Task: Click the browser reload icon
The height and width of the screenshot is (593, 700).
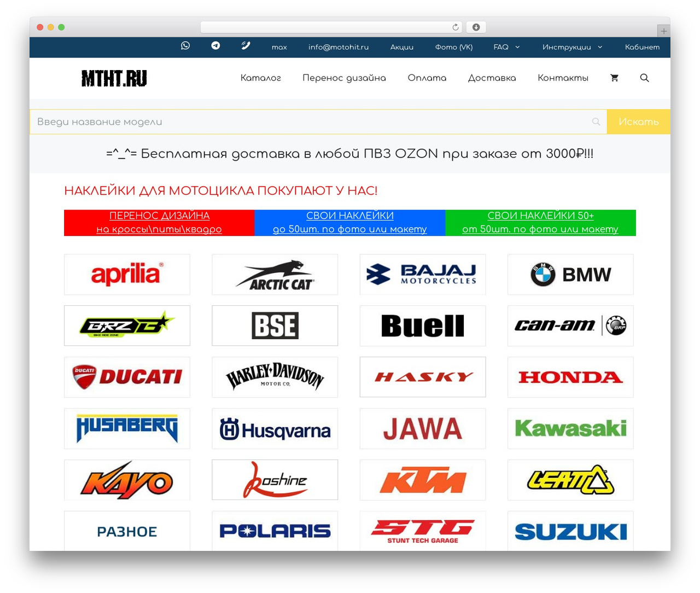Action: [x=456, y=27]
